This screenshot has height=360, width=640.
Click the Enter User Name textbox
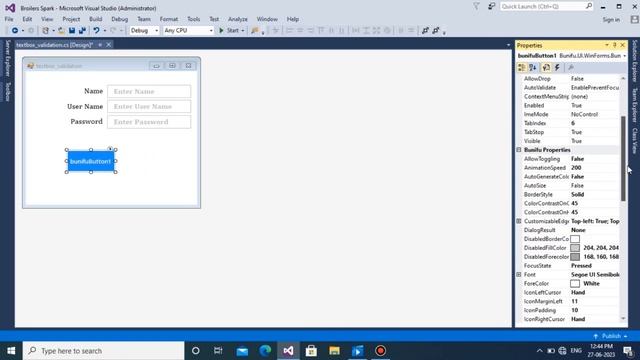149,107
